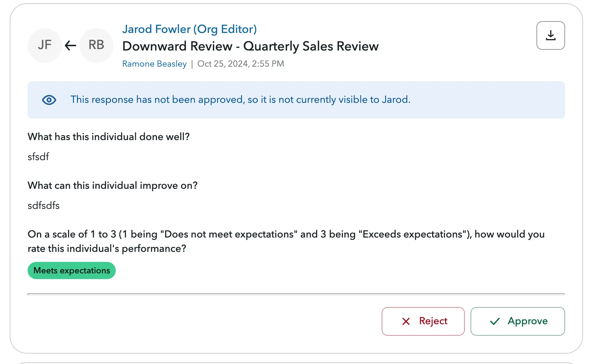Click the performance rating scale question text
Screen dimensions: 592x364
point(286,241)
